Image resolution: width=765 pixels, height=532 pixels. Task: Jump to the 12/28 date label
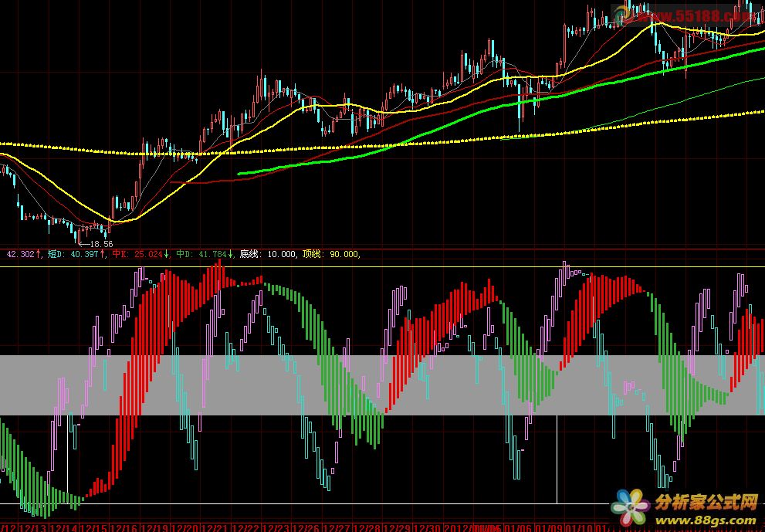point(367,528)
